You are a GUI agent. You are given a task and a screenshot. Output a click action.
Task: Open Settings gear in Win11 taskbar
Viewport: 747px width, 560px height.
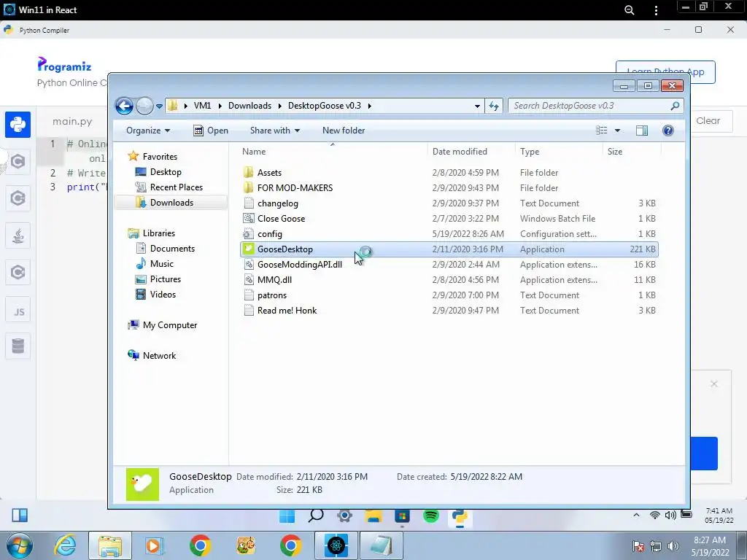point(344,516)
